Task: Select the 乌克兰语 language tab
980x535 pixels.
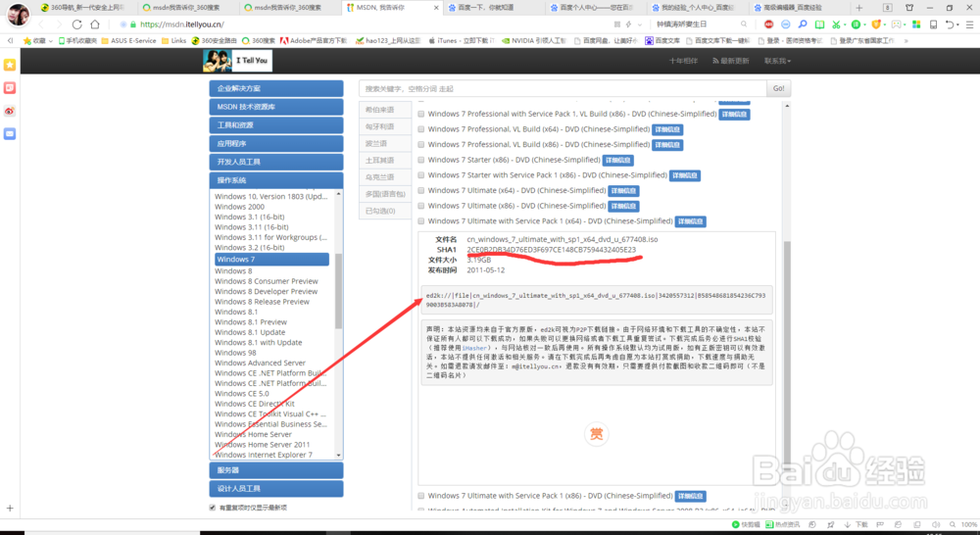Action: point(385,177)
